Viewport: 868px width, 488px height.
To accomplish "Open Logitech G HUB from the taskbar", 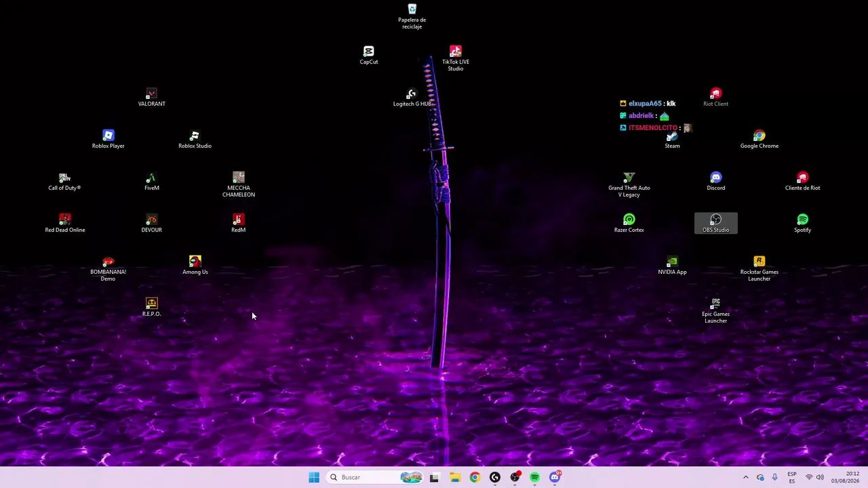I will [x=494, y=477].
